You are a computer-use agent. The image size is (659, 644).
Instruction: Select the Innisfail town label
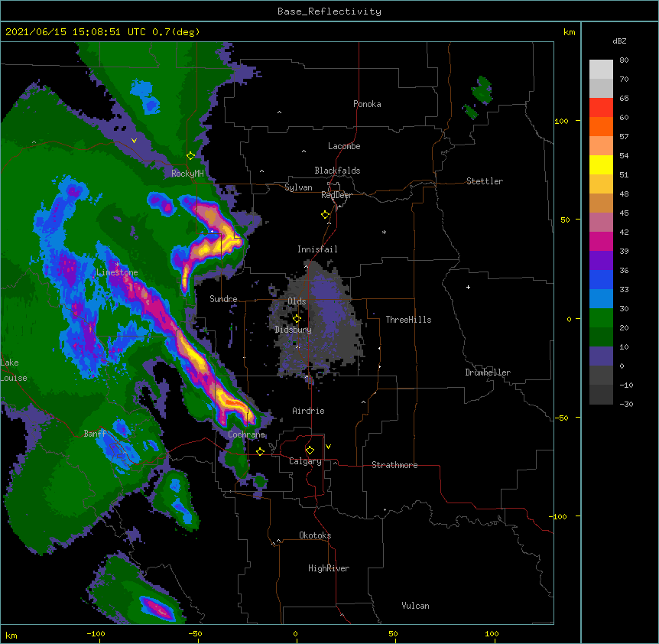pyautogui.click(x=317, y=249)
